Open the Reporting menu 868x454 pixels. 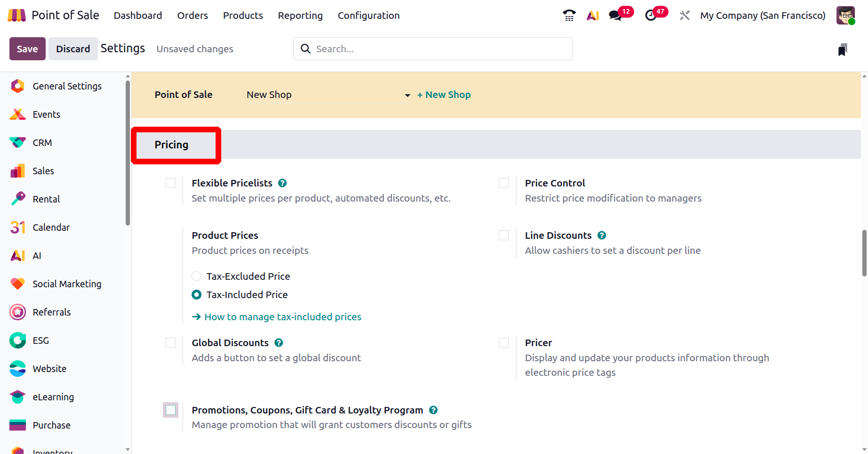(300, 16)
